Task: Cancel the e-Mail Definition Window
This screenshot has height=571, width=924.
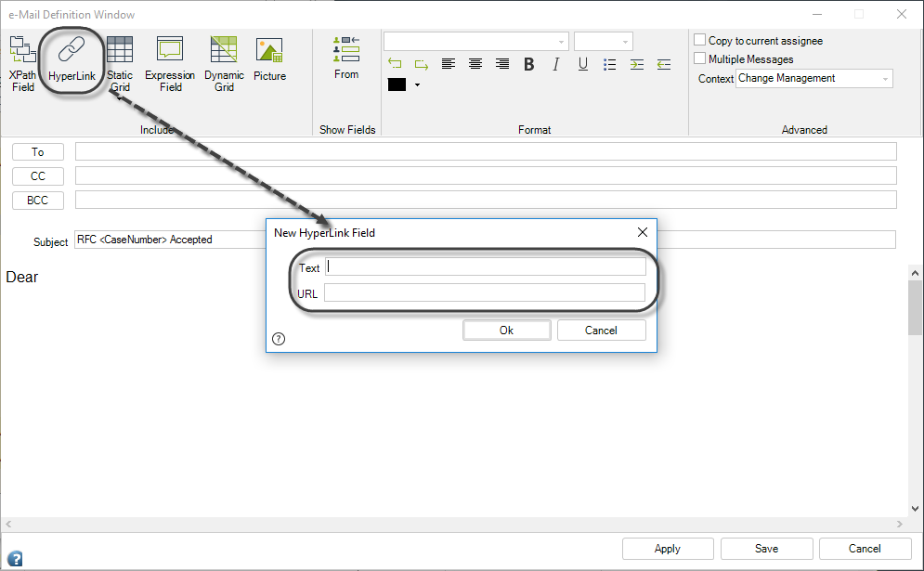Action: point(865,549)
